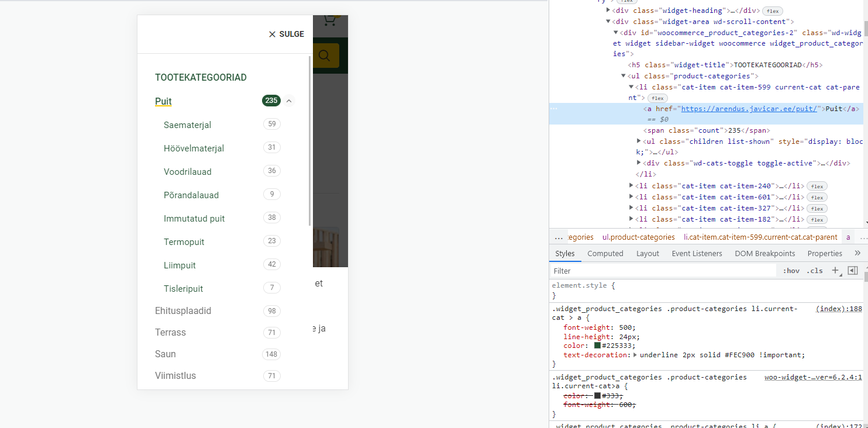
Task: Expand the wd-cats-toggle div node
Action: [639, 163]
